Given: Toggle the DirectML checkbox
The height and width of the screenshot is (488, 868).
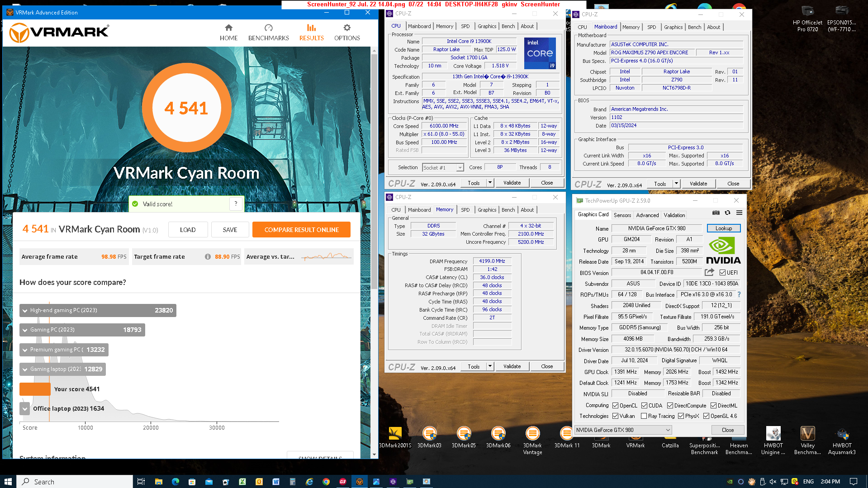Looking at the screenshot, I should 713,405.
